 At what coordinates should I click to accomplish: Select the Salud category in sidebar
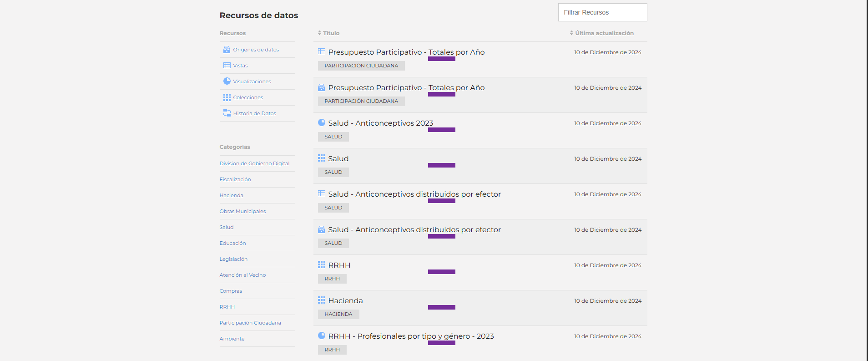tap(227, 227)
